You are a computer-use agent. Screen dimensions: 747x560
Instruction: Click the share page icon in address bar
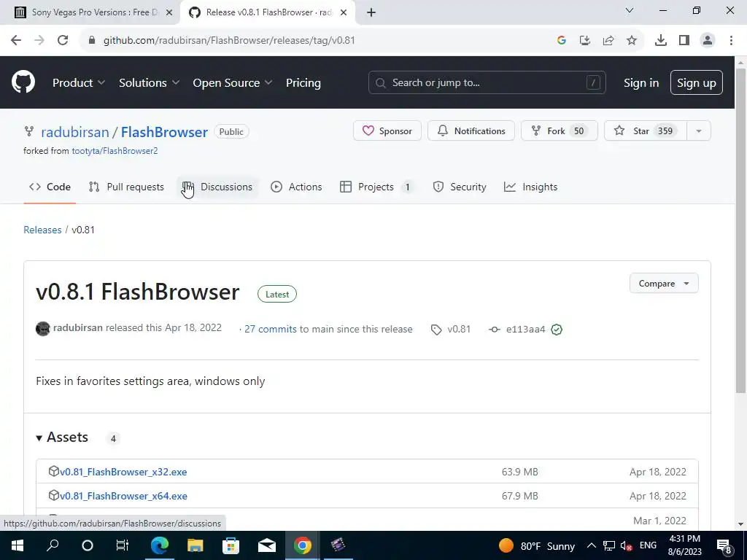[608, 41]
